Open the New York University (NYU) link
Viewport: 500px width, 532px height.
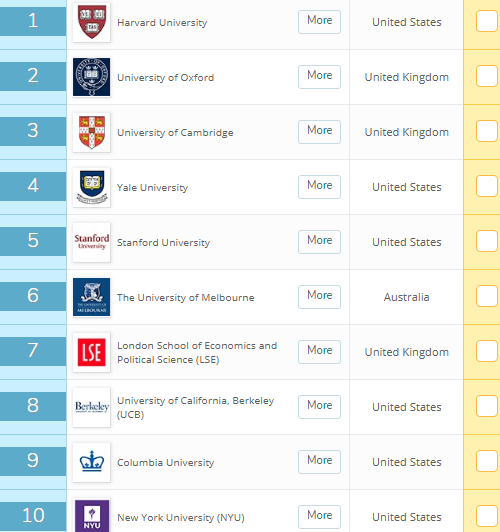180,517
